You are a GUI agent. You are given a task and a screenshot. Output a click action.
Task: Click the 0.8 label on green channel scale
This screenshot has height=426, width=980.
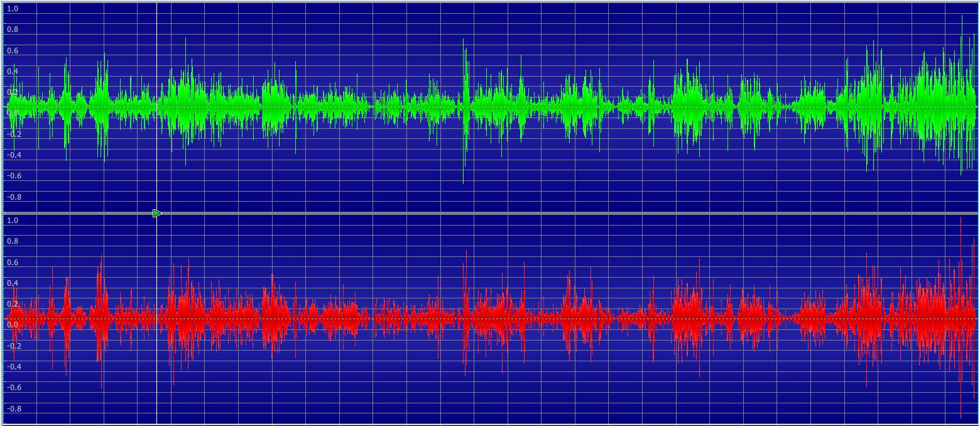click(12, 30)
